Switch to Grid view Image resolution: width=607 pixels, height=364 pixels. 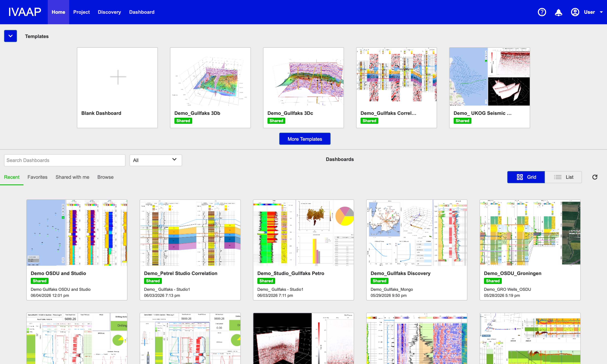526,177
